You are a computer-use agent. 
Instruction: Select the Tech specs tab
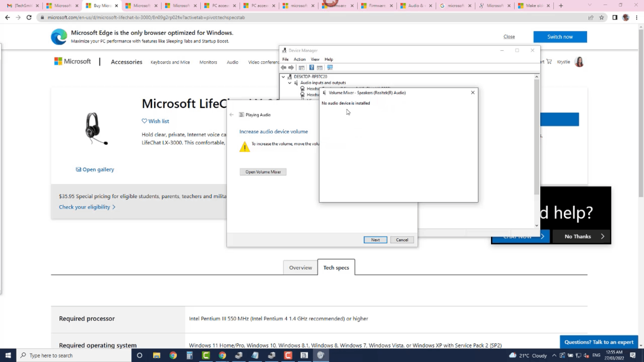(336, 267)
